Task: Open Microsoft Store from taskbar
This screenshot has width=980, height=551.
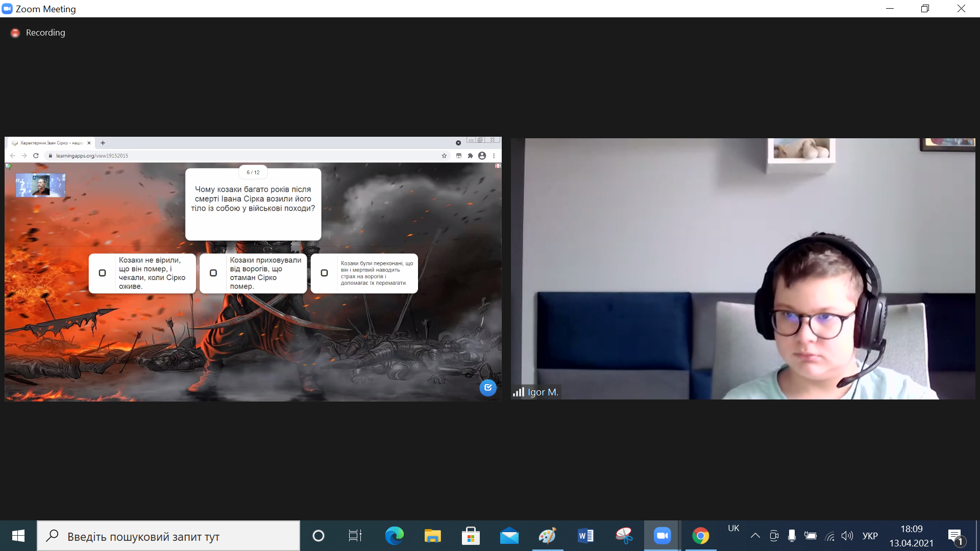Action: coord(471,536)
